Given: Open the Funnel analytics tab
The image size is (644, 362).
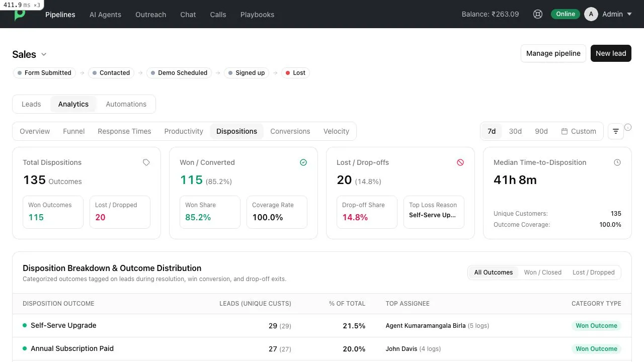Looking at the screenshot, I should click(x=74, y=131).
